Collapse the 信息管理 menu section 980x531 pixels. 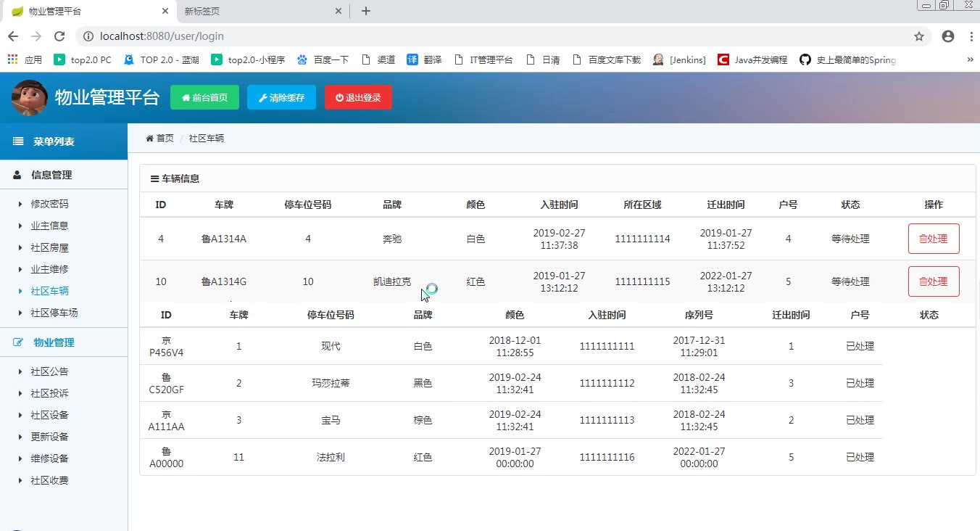51,175
